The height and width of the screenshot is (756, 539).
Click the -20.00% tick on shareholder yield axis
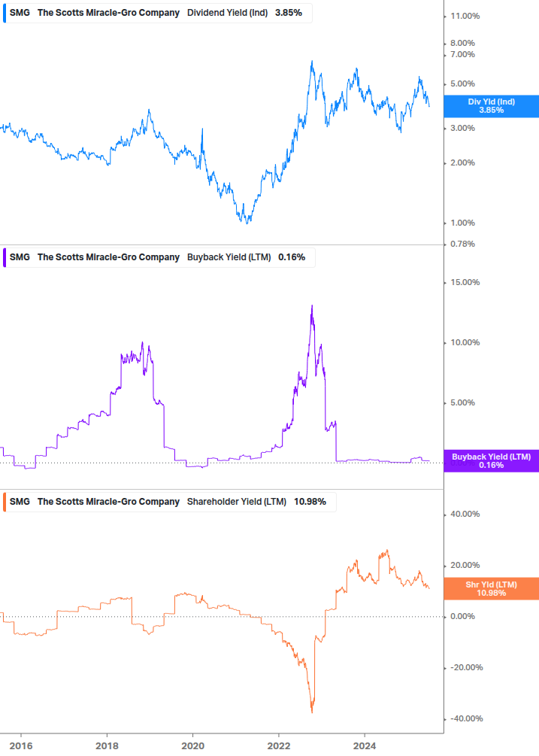tap(466, 668)
